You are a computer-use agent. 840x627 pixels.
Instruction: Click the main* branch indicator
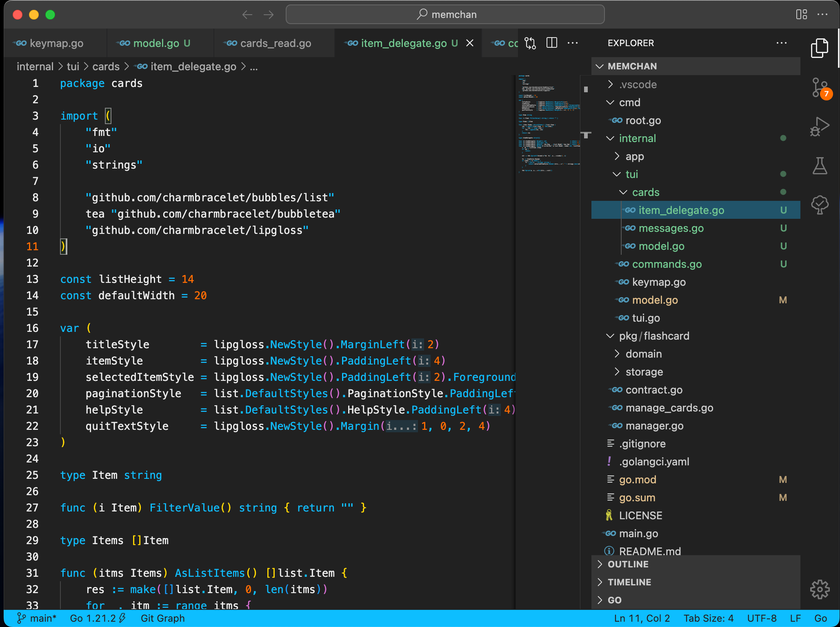[38, 618]
